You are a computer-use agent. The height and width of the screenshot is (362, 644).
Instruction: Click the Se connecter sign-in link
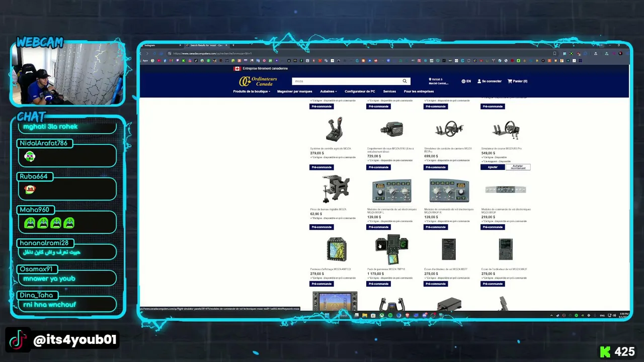coord(492,81)
